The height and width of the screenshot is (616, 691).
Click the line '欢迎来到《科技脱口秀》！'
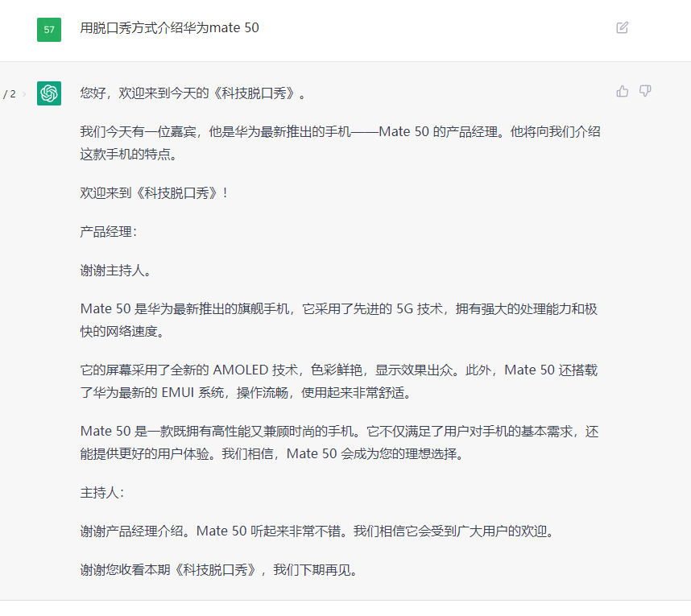click(154, 193)
